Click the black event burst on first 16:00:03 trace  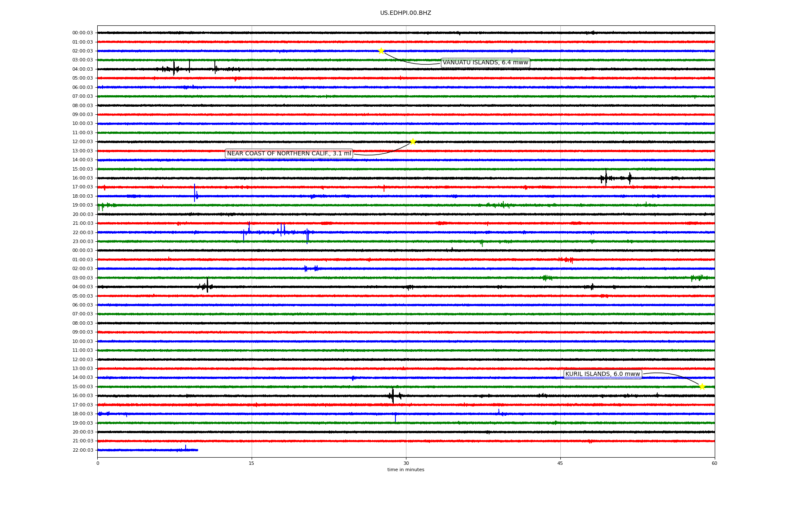(x=606, y=178)
